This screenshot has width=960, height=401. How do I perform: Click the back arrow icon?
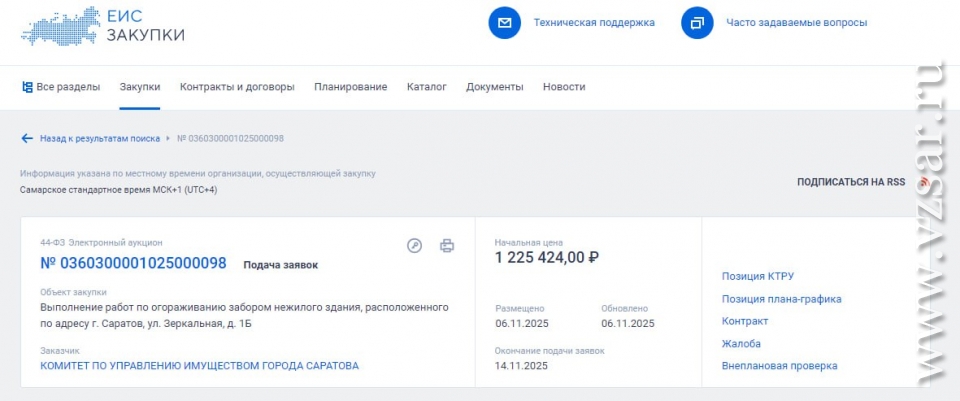pos(27,138)
